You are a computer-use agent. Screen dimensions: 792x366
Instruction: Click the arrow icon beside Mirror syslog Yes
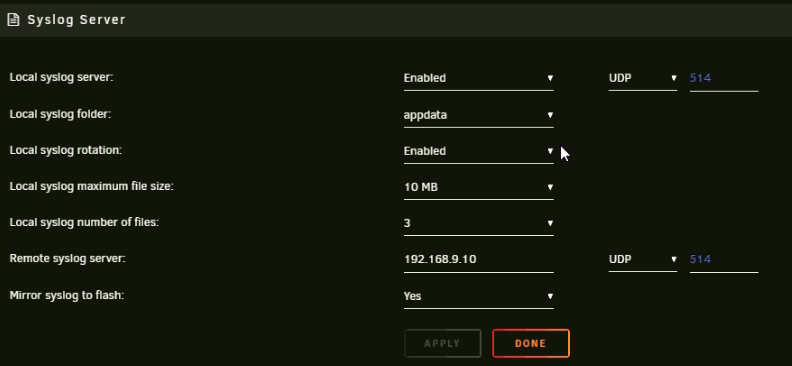tap(550, 296)
